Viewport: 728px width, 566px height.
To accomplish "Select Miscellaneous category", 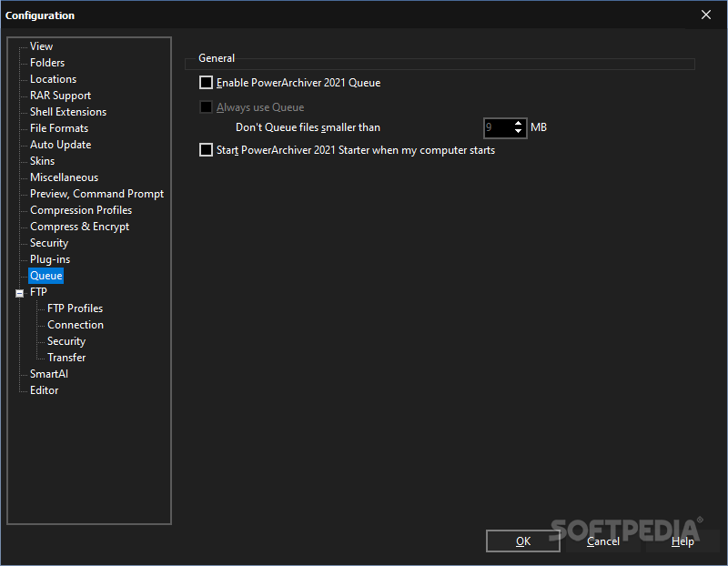I will (64, 177).
